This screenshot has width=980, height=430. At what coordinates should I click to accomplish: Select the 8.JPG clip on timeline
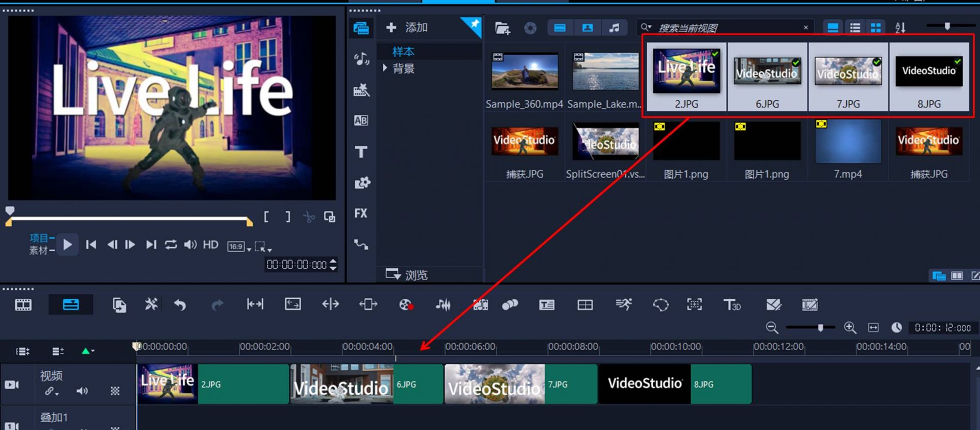tap(675, 384)
